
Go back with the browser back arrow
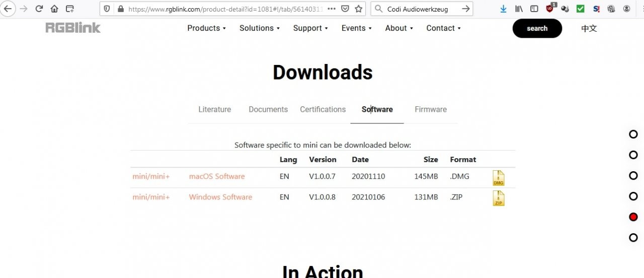pos(8,9)
